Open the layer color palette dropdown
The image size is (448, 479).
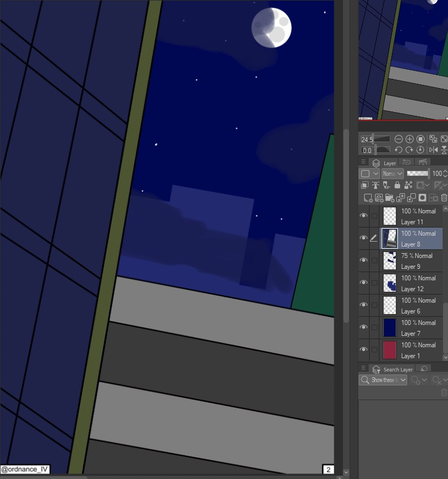pos(369,174)
